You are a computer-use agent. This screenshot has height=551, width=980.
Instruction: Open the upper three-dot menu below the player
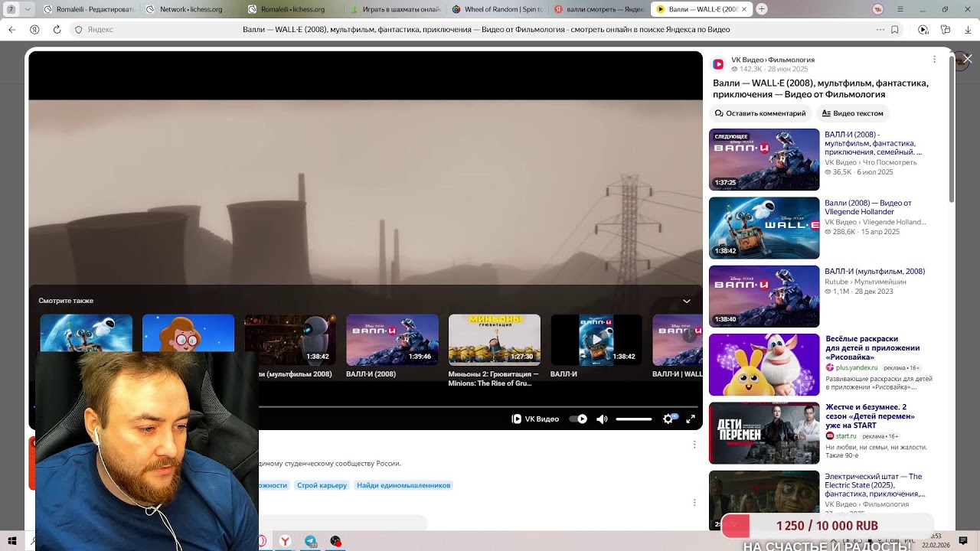(x=694, y=445)
